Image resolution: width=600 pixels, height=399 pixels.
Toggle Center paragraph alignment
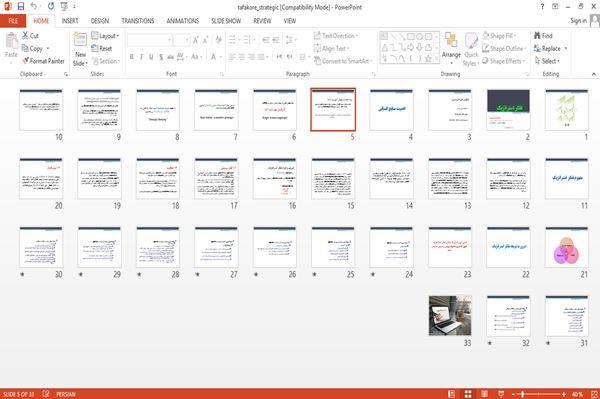click(241, 57)
